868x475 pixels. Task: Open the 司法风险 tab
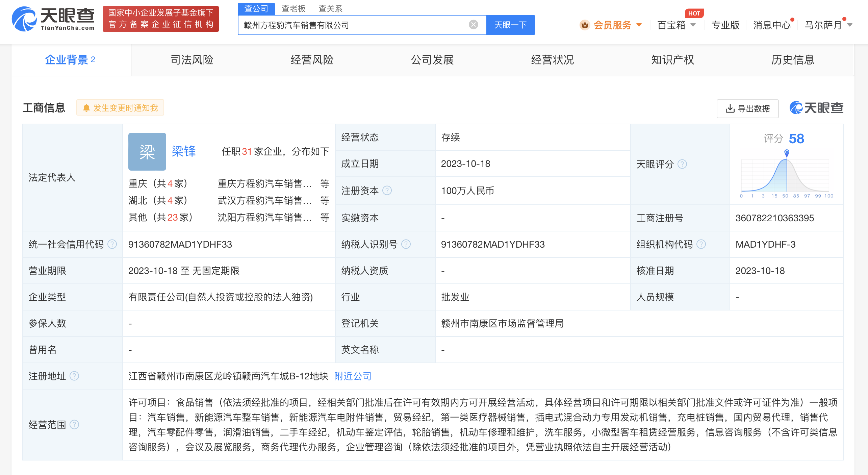(x=192, y=60)
